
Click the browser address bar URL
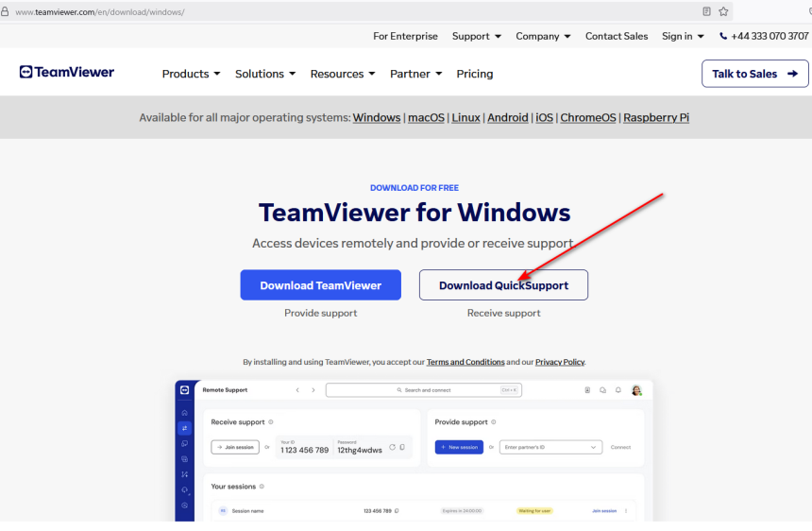pos(99,11)
